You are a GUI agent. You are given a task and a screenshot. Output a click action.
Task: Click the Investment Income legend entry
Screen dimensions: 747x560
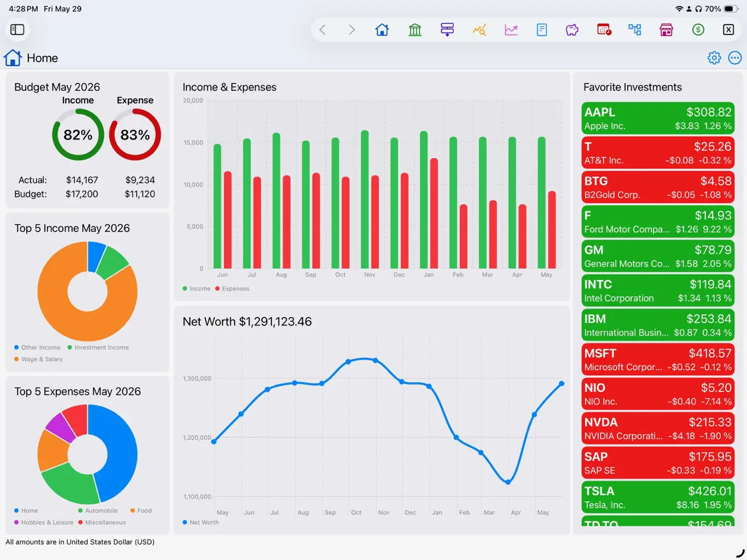pos(98,347)
